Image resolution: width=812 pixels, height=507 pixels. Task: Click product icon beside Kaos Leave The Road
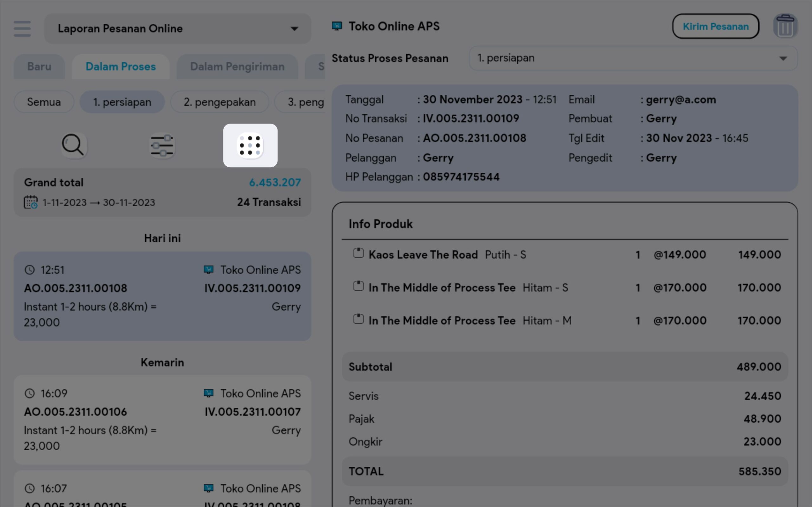tap(358, 253)
